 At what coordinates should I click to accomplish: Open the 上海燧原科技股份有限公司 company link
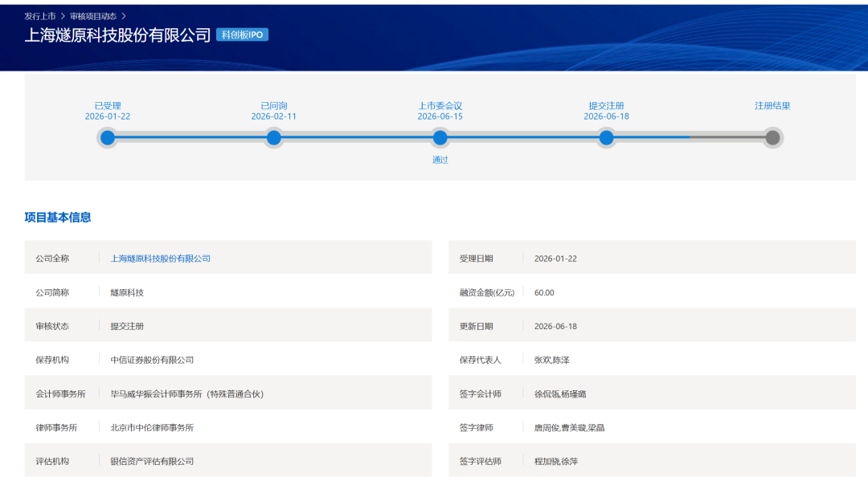(161, 259)
